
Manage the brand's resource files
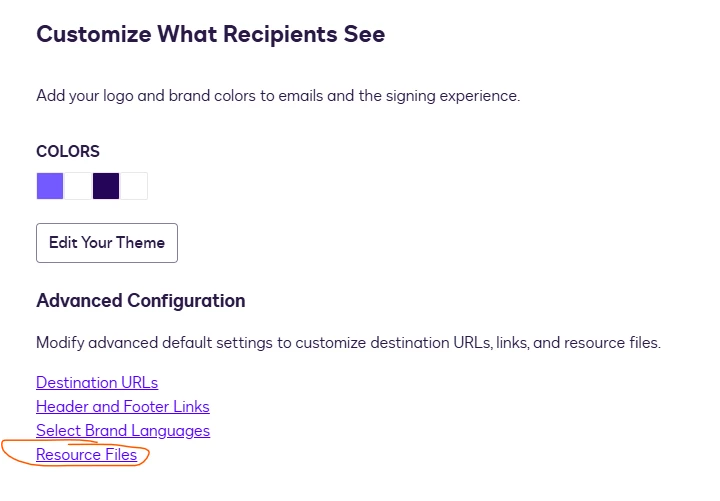[x=86, y=455]
